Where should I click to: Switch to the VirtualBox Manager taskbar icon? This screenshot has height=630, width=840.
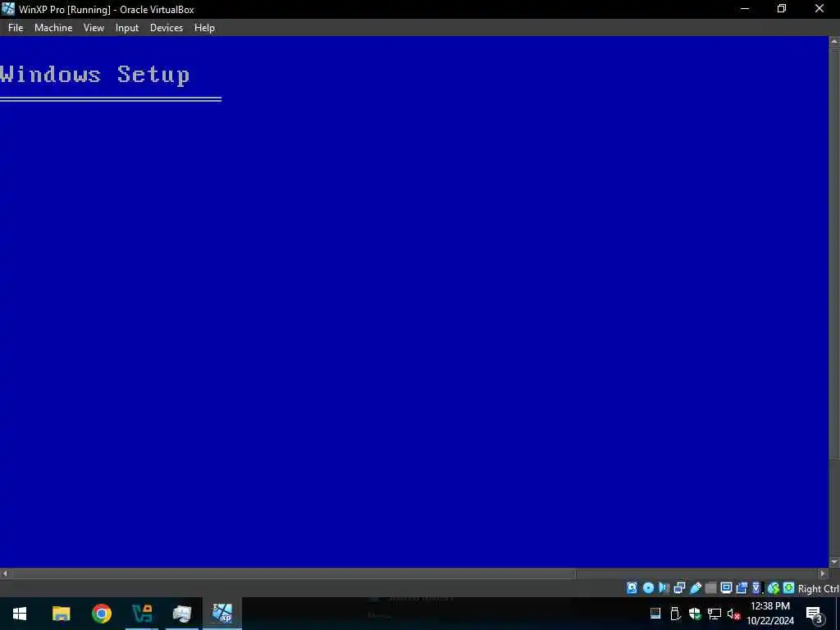coord(182,614)
